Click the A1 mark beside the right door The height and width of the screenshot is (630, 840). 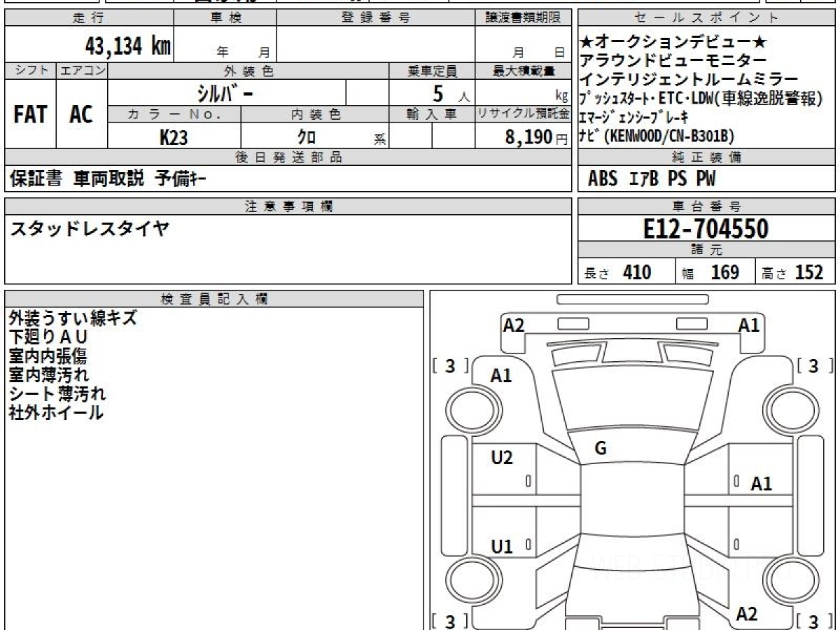[761, 484]
